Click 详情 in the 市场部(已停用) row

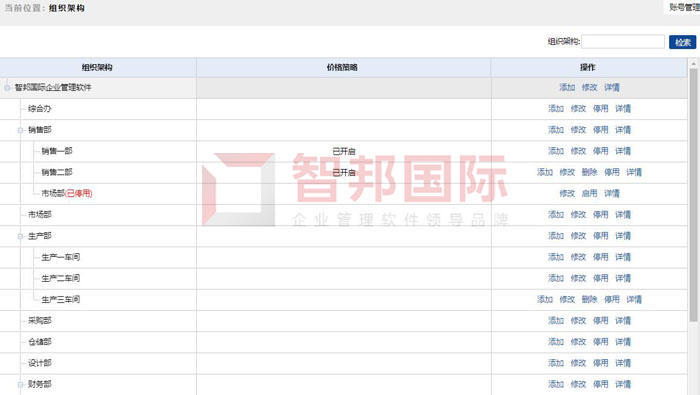pyautogui.click(x=612, y=193)
